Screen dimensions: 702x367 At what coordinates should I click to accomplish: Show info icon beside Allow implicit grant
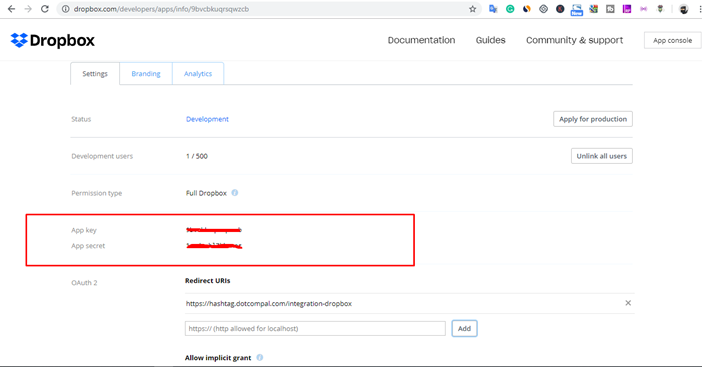pos(260,358)
